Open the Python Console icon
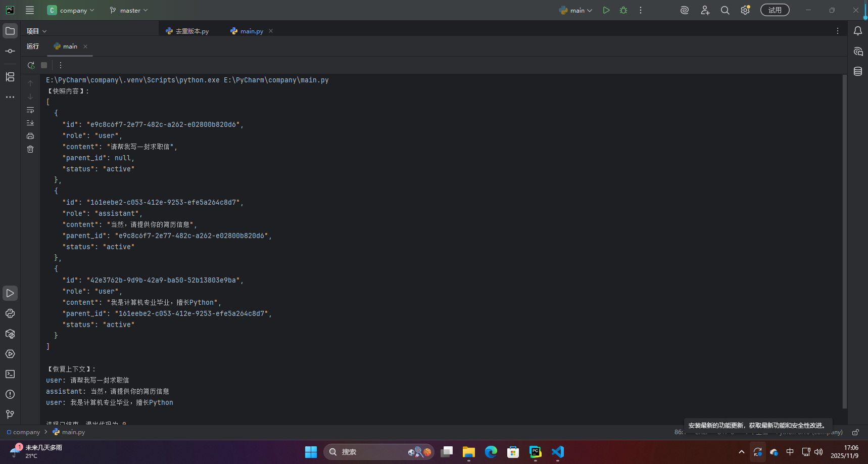This screenshot has height=464, width=868. coord(10,313)
